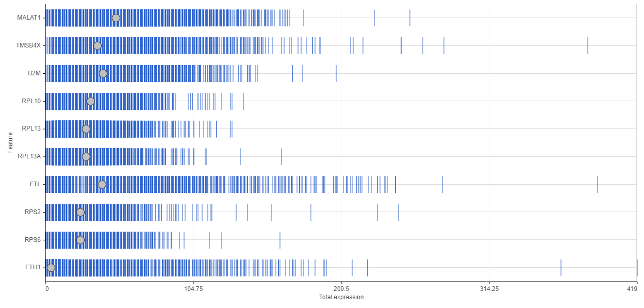The height and width of the screenshot is (308, 644).
Task: Select the 314.25 tick label on x-axis
Action: [x=489, y=289]
